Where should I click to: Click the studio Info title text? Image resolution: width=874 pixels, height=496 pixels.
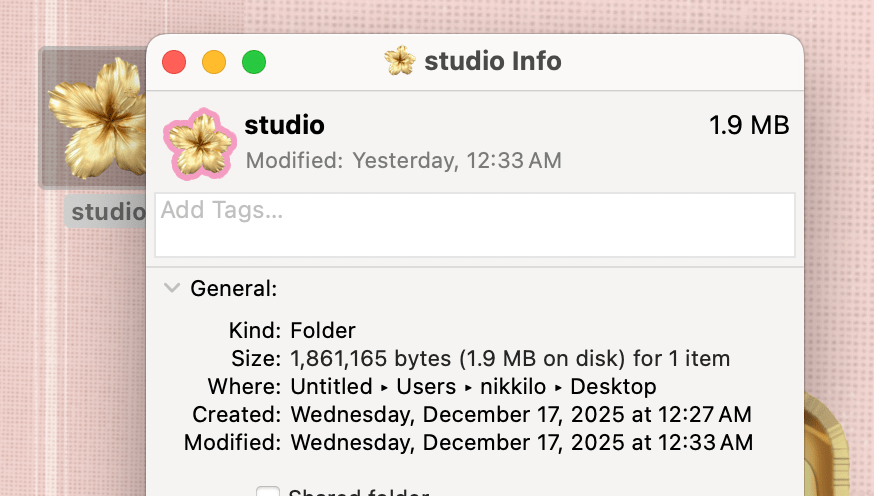coord(492,61)
